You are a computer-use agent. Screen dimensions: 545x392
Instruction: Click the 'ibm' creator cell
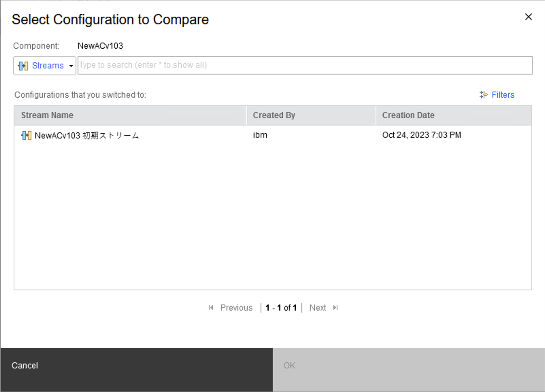pyautogui.click(x=260, y=135)
